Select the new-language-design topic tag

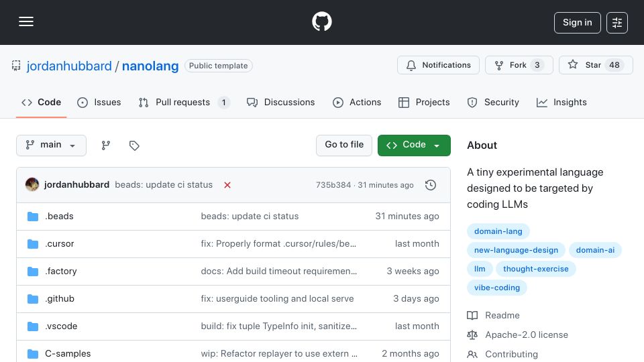pyautogui.click(x=517, y=250)
